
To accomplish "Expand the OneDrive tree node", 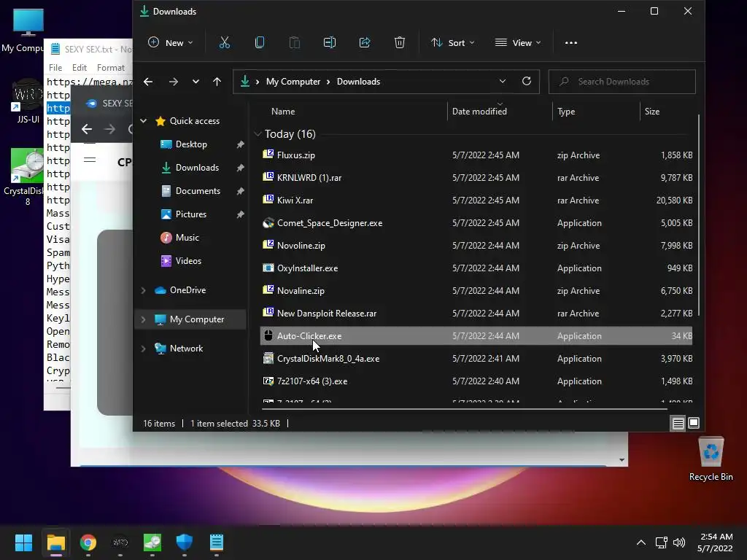I will coord(144,290).
